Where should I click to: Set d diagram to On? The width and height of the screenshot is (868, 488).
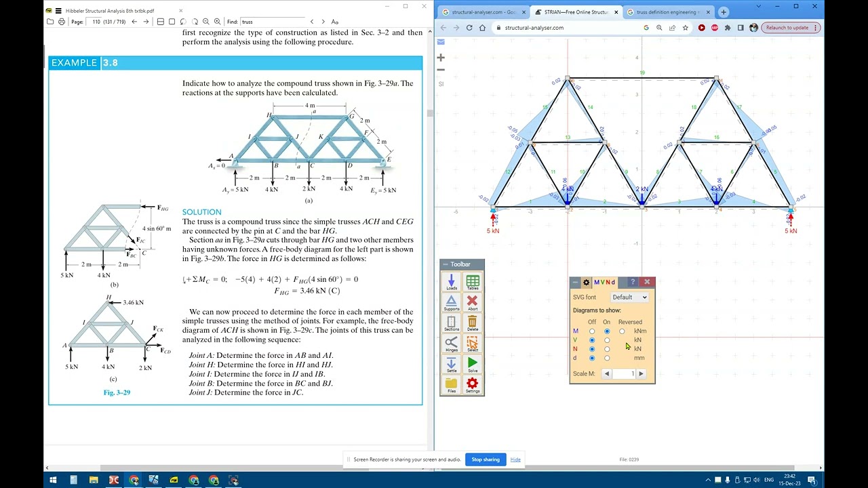[607, 358]
